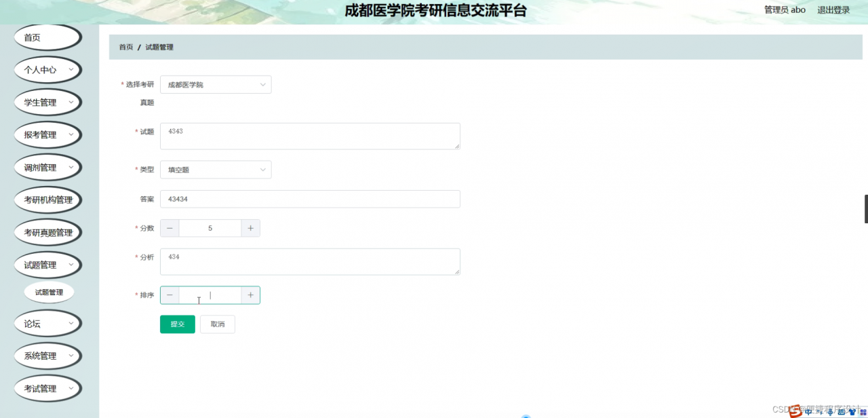868x418 pixels.
Task: Click the plus icon to increase 分数
Action: (x=250, y=228)
